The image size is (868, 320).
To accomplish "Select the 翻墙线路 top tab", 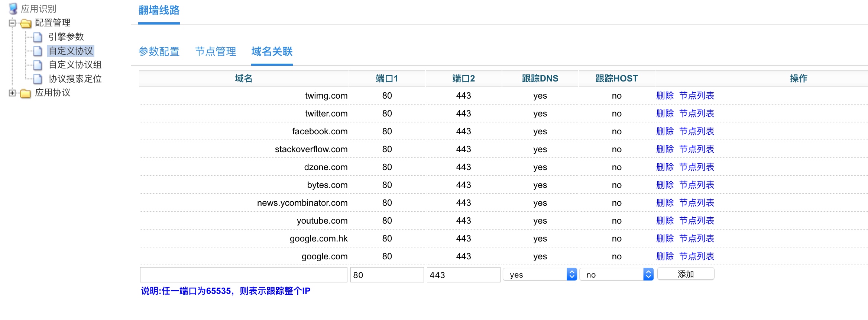I will 159,10.
